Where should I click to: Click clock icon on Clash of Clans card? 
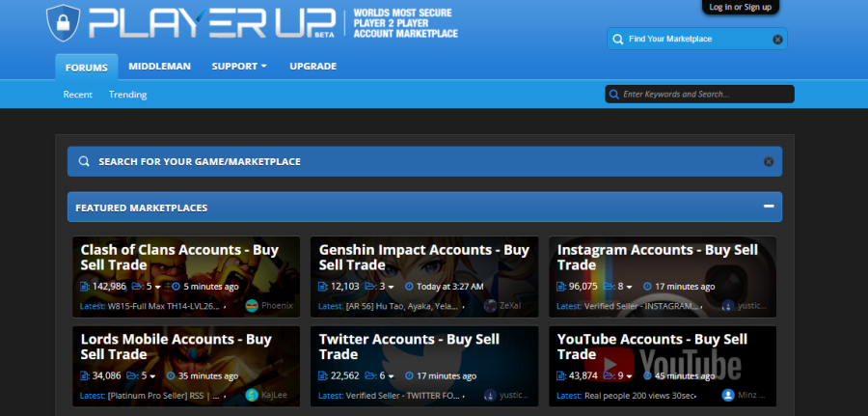coord(176,287)
